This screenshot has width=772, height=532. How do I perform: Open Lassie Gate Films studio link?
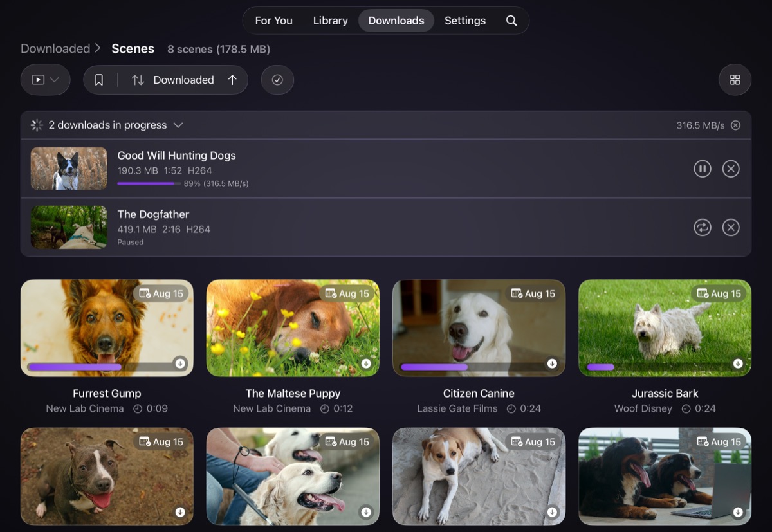coord(457,408)
